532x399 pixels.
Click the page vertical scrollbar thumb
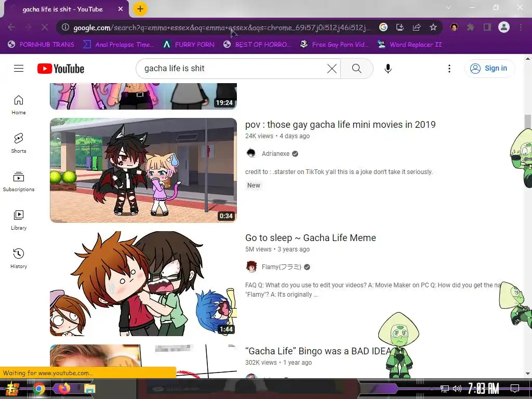tap(528, 122)
